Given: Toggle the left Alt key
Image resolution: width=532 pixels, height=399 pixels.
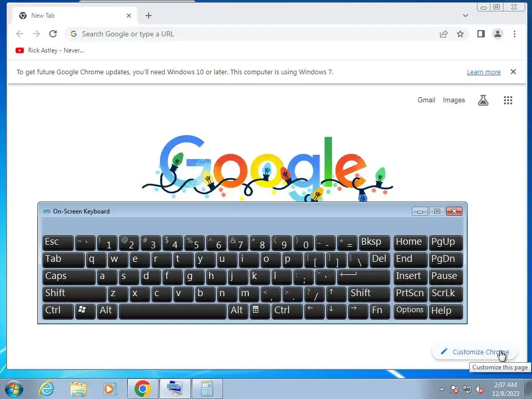Looking at the screenshot, I should click(x=107, y=311).
